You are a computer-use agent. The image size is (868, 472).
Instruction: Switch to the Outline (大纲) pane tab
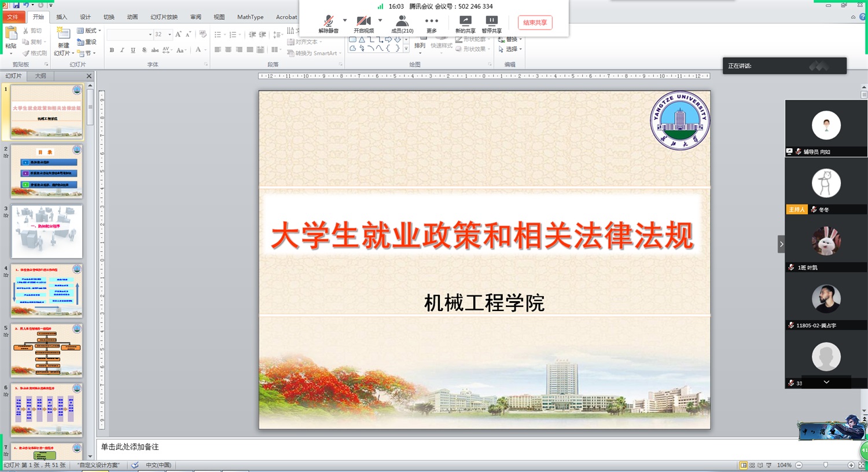[41, 76]
